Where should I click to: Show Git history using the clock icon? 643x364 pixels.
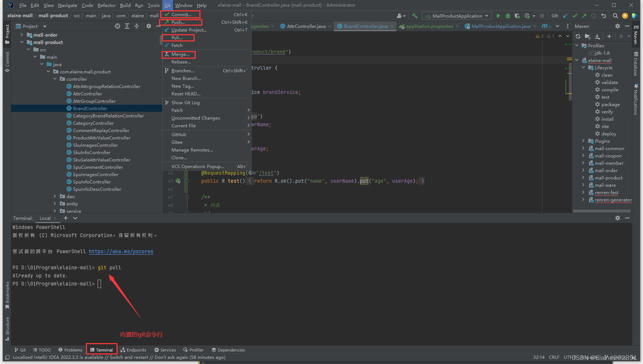(594, 16)
